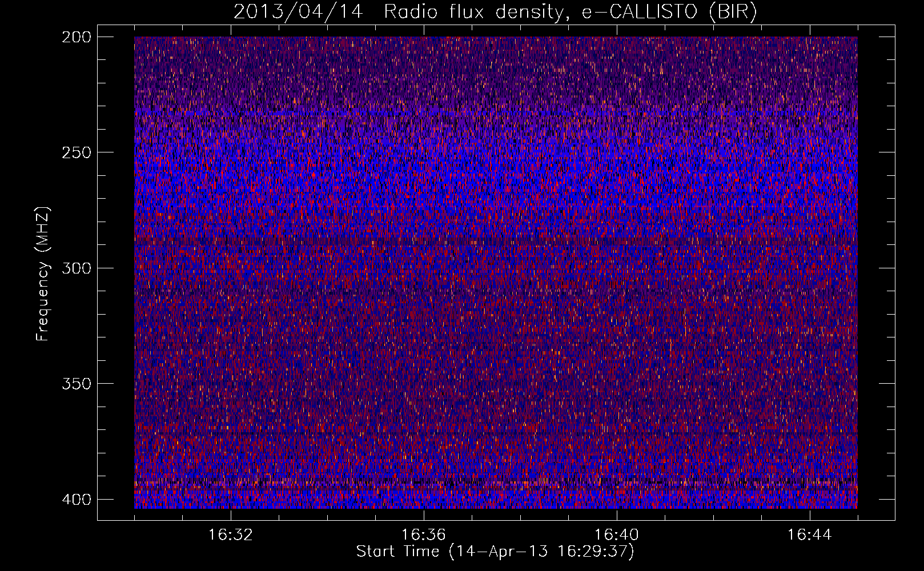Click the 200 frequency tick label
This screenshot has height=571, width=924.
tap(76, 37)
